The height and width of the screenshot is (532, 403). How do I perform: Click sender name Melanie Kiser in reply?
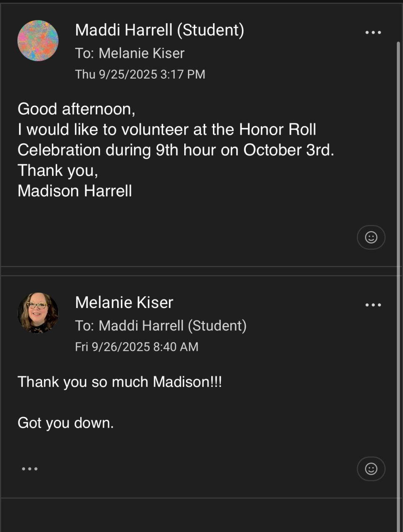pos(124,303)
